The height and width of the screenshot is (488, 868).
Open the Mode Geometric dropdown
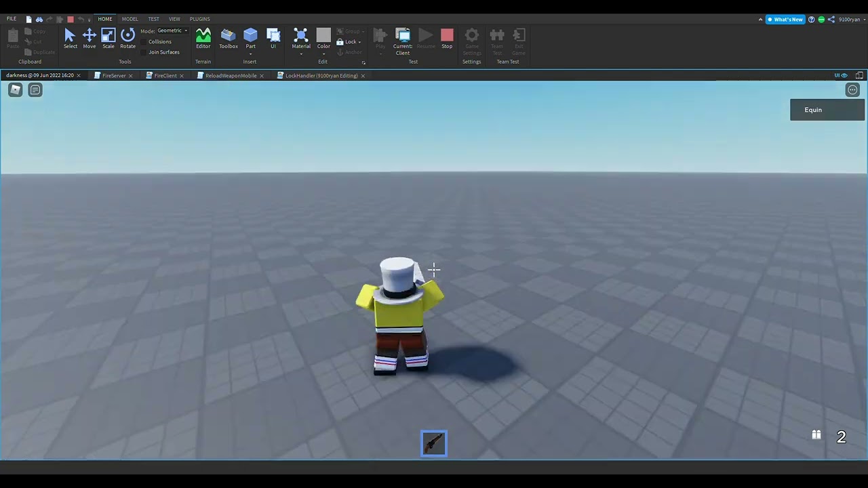[x=172, y=30]
